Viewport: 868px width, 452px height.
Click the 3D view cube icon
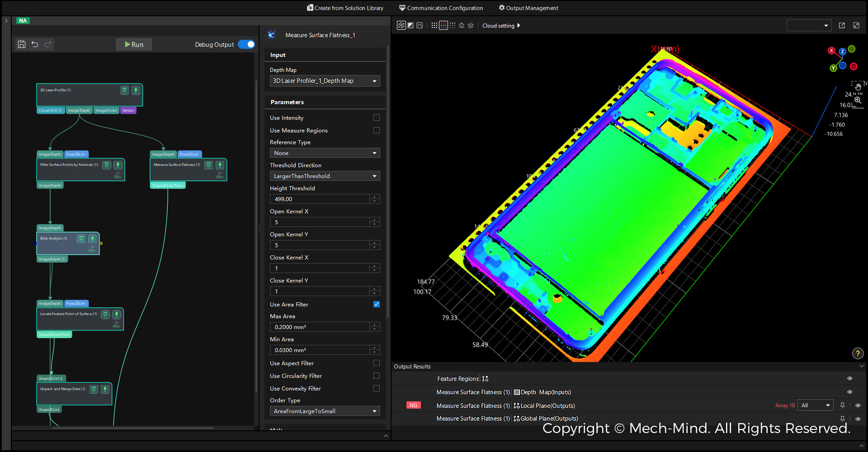pos(401,26)
